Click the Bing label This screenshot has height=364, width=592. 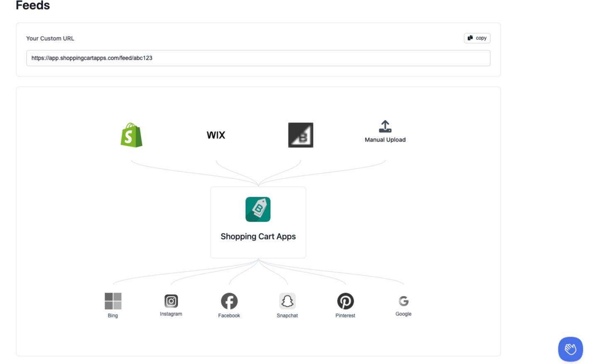click(x=113, y=315)
